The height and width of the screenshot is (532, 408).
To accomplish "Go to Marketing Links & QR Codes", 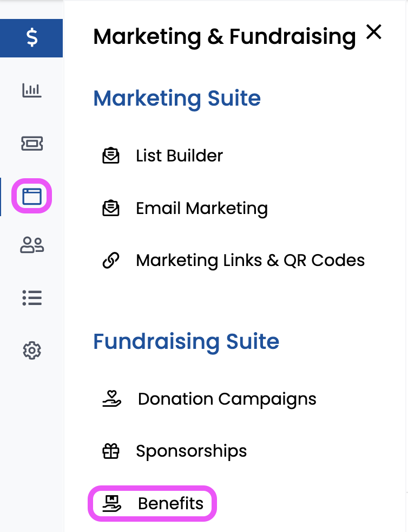I will point(250,261).
